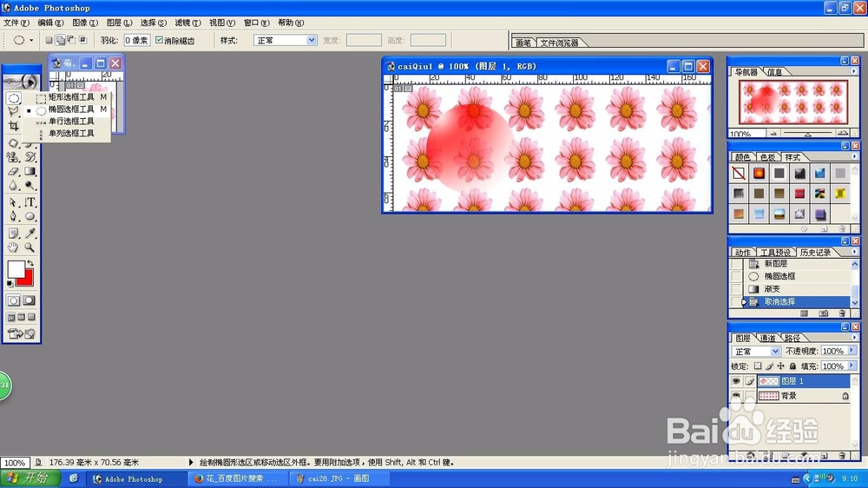Select the Hand tool

13,247
